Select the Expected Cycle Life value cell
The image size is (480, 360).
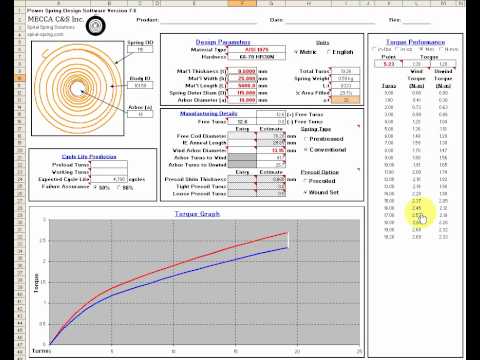pyautogui.click(x=109, y=179)
